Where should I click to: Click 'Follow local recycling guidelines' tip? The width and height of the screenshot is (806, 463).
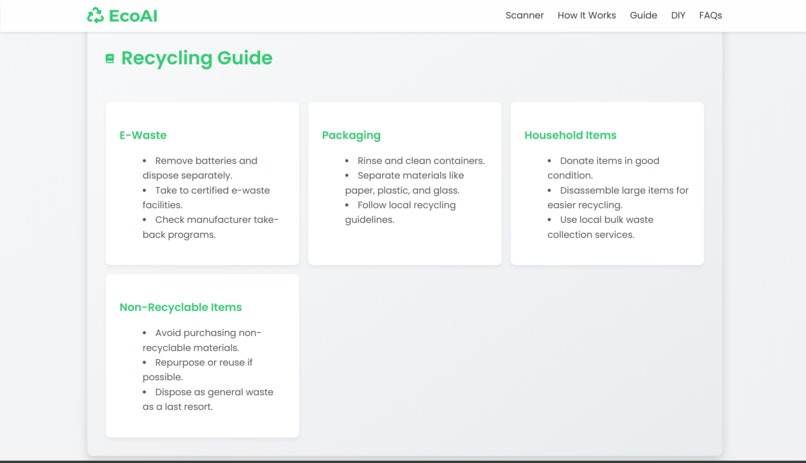tap(400, 212)
